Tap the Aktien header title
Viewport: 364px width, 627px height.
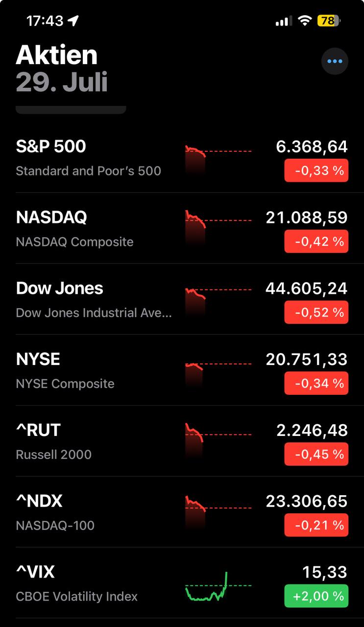pos(57,55)
